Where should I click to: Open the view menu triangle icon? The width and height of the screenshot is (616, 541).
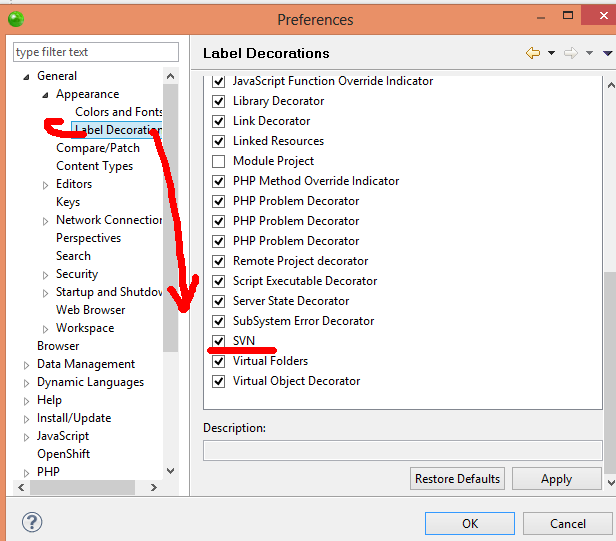click(x=606, y=54)
